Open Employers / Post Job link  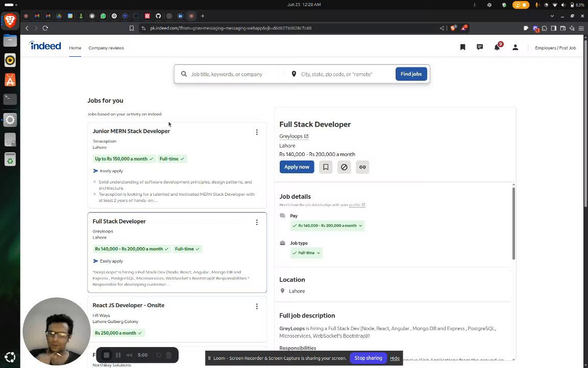(555, 48)
